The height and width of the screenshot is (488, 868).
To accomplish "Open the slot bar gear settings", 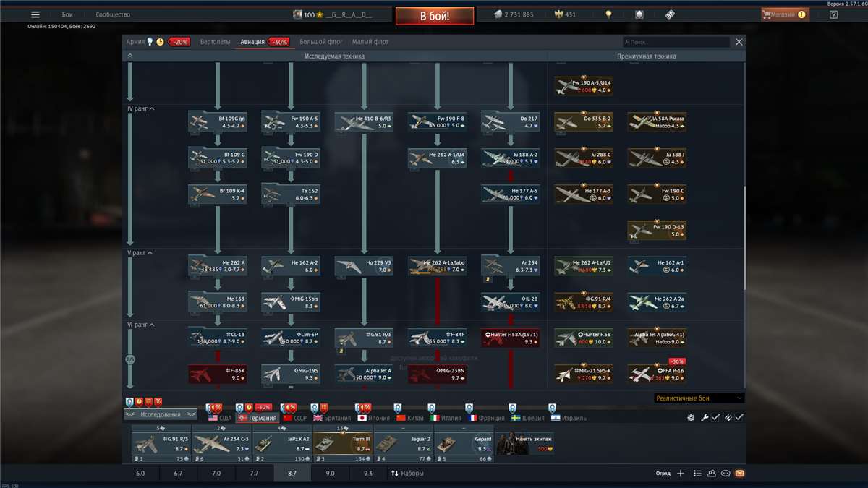I will (x=691, y=418).
